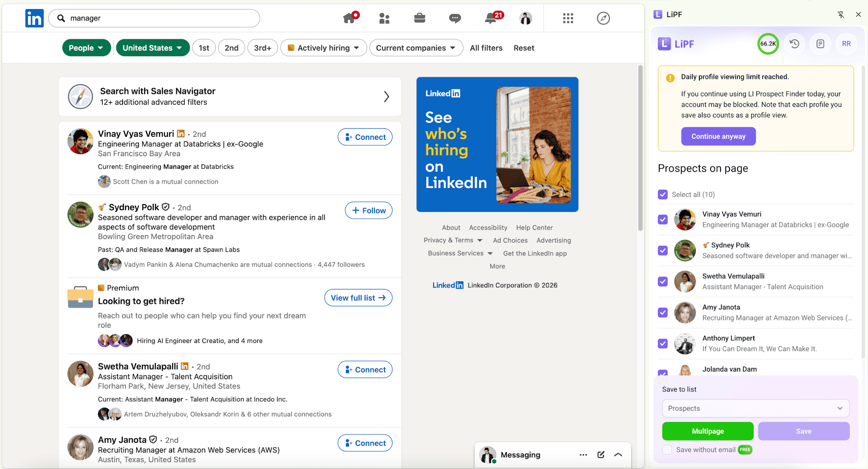This screenshot has height=469, width=868.
Task: Open the Messaging chat bubble icon
Action: tap(455, 18)
